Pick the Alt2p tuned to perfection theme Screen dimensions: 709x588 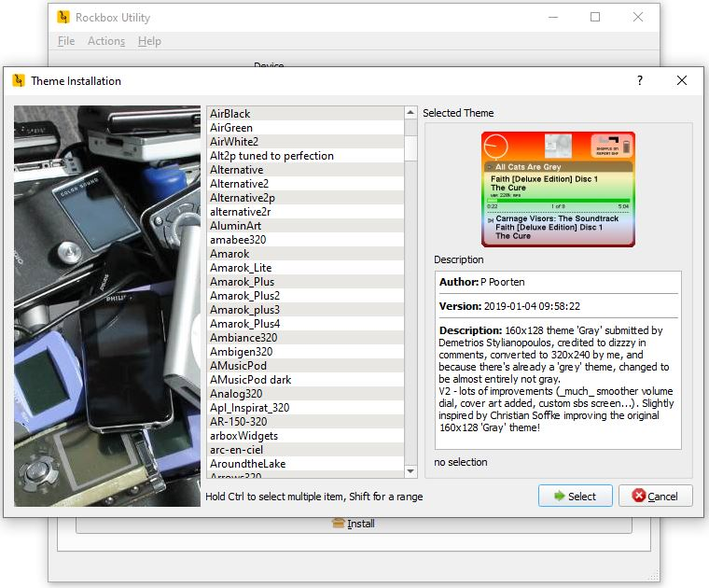(x=271, y=156)
